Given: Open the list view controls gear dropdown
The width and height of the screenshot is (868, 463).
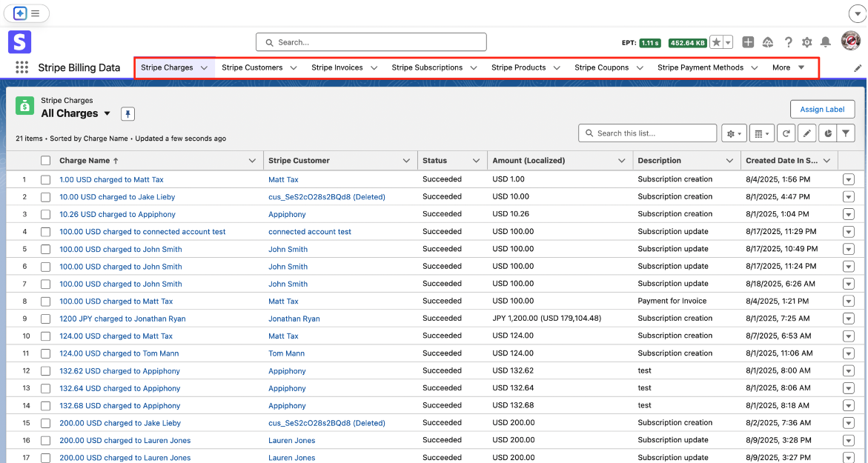Looking at the screenshot, I should [x=733, y=133].
